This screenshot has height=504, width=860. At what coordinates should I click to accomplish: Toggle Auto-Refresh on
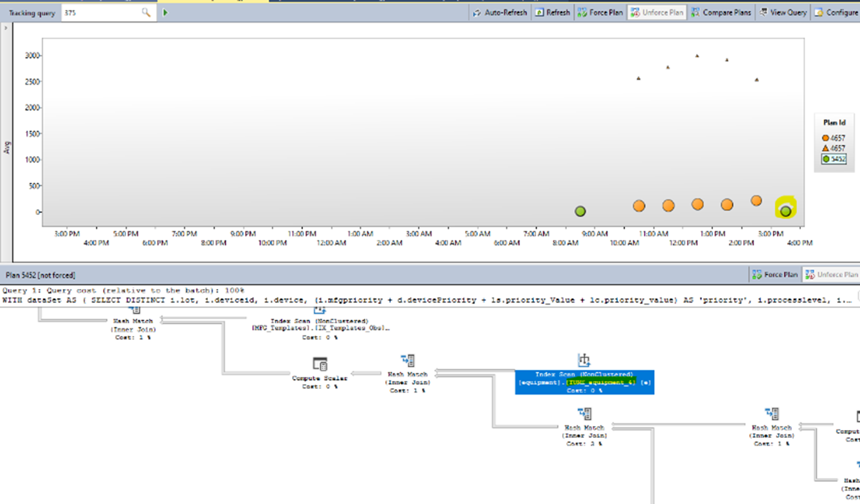coord(501,12)
